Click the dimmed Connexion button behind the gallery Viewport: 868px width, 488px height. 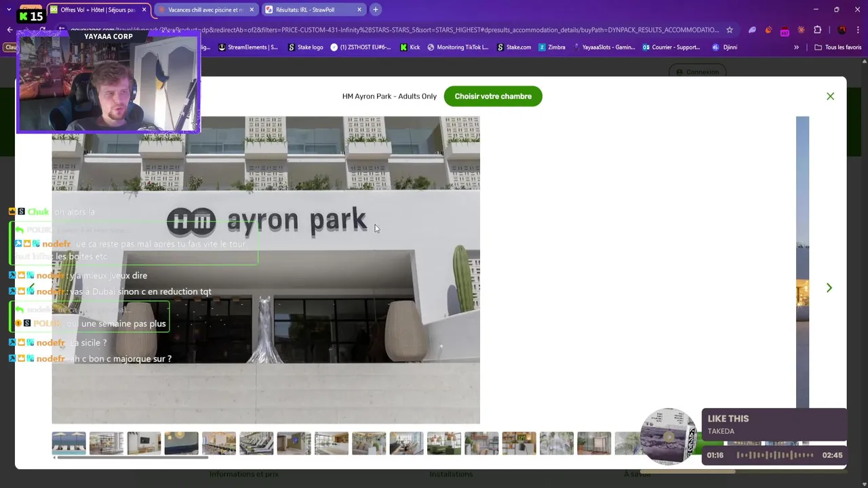[697, 72]
